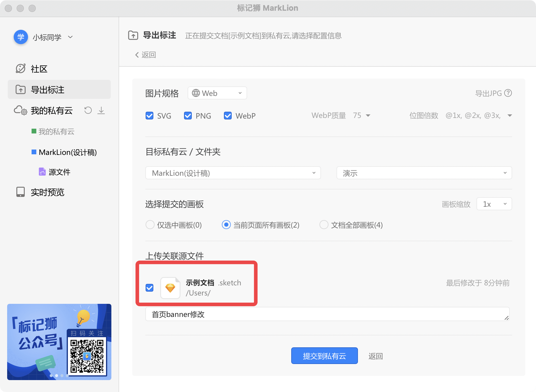Click the download icon beside 我的私有云
Image resolution: width=536 pixels, height=392 pixels.
(x=101, y=111)
